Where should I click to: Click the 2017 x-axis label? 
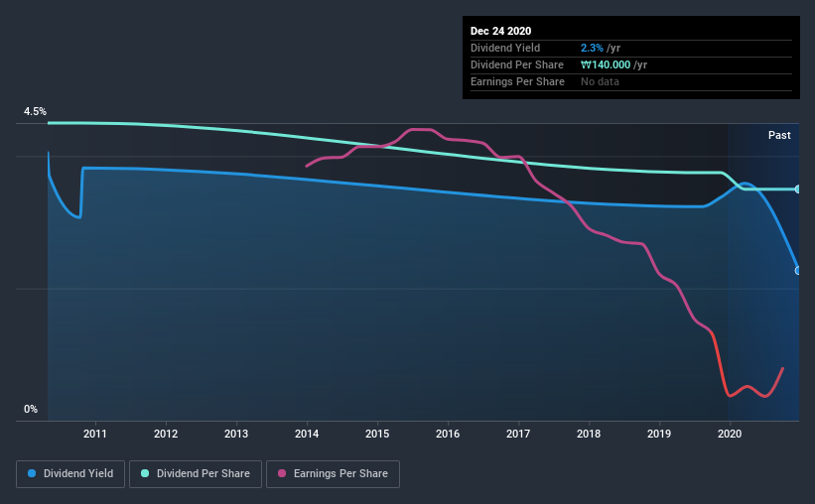click(x=518, y=434)
